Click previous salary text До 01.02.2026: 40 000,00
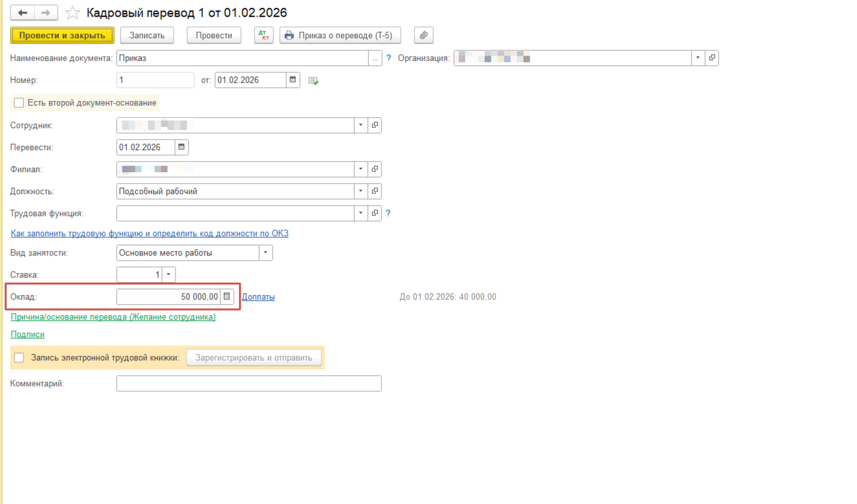The width and height of the screenshot is (857, 504). [x=448, y=297]
